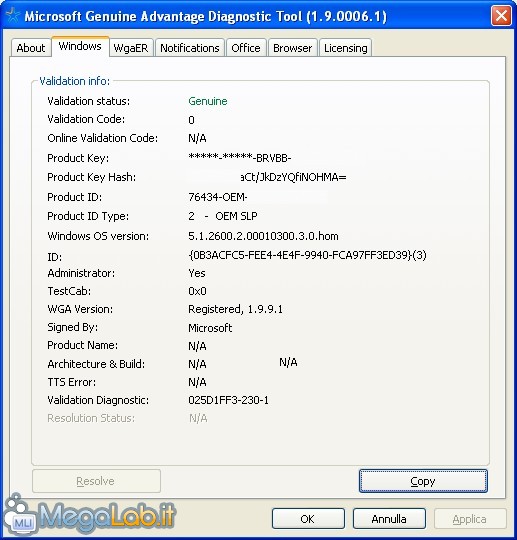Open the About tab
The image size is (517, 540).
pos(31,48)
